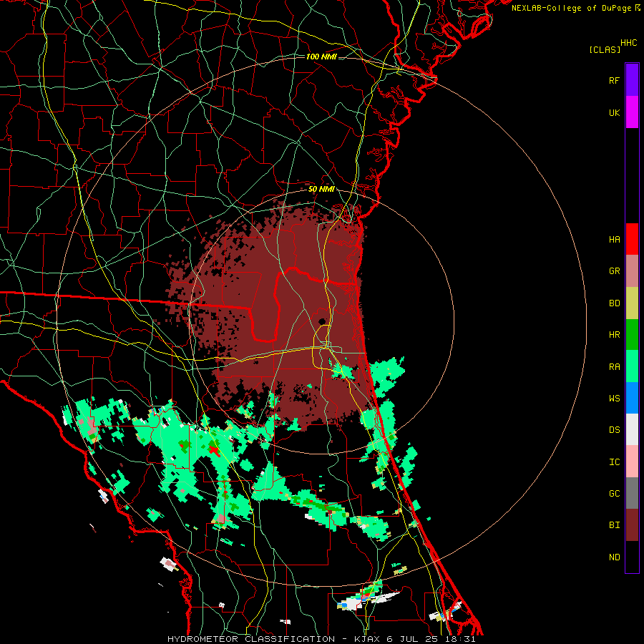The width and height of the screenshot is (644, 644).
Task: Click the WS blue legend swatch
Action: tap(632, 398)
